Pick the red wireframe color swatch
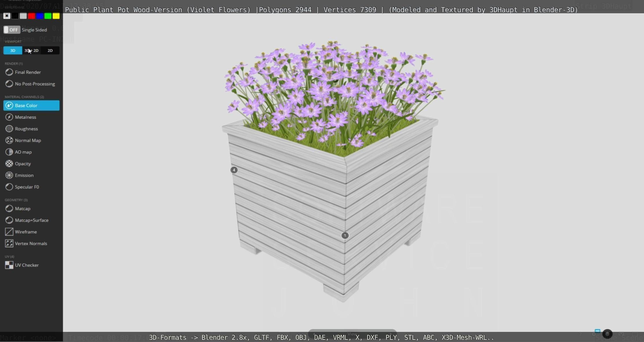Viewport: 644px width, 342px height. pos(31,16)
